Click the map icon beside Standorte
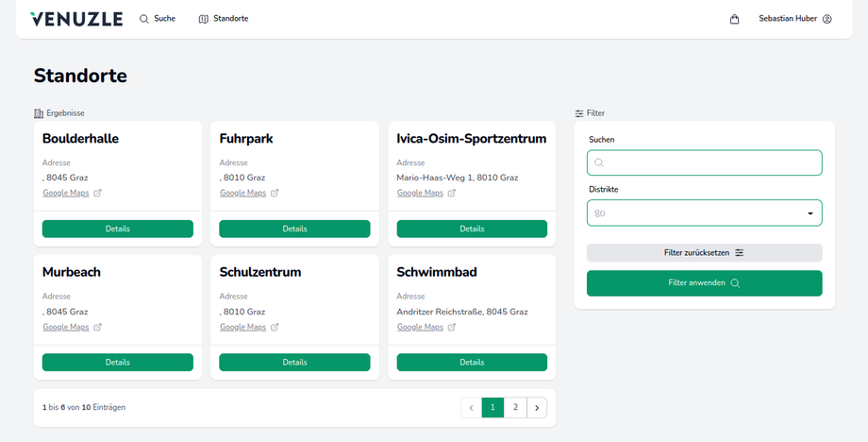The image size is (868, 442). 204,19
